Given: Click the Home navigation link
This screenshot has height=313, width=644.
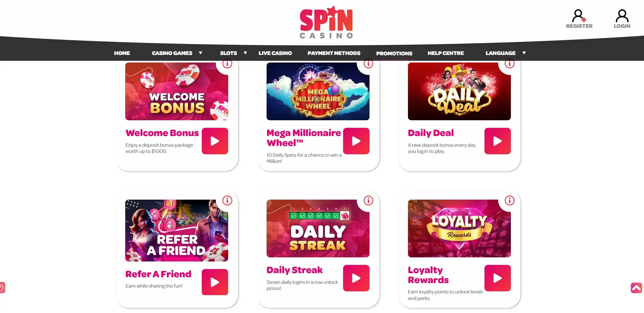Looking at the screenshot, I should [x=122, y=53].
